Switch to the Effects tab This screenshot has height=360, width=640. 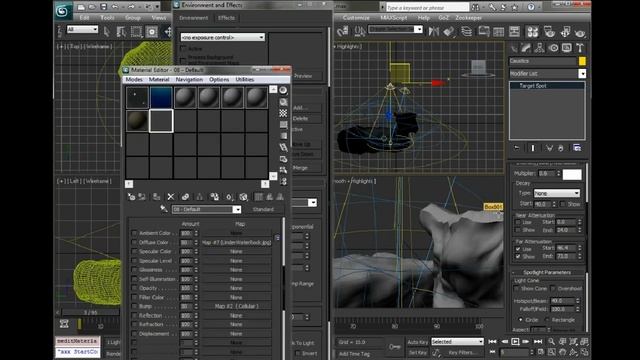pos(226,18)
